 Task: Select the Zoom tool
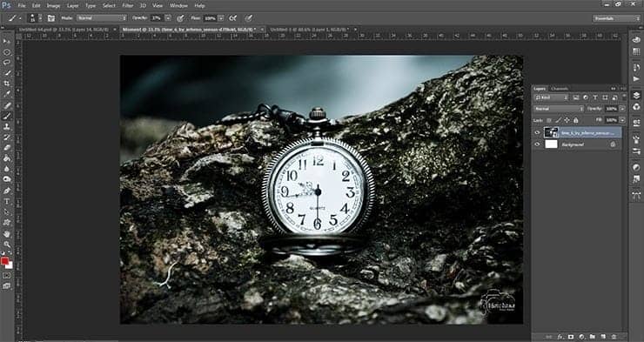[7, 245]
